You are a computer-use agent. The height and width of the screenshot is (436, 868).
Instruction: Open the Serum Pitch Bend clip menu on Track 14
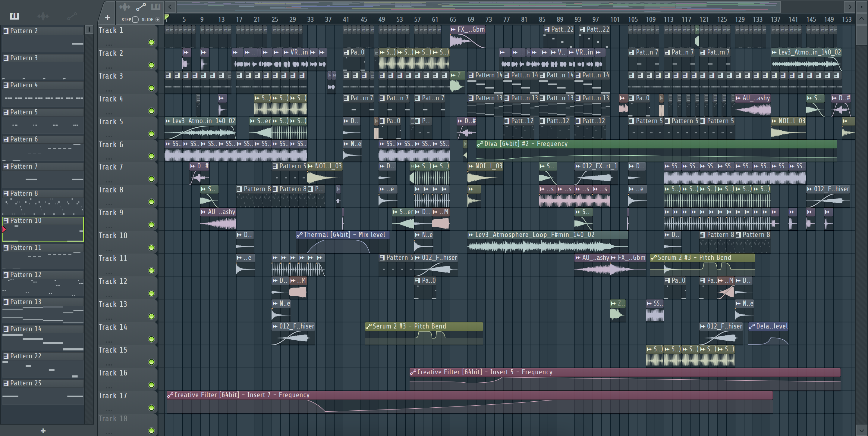coord(368,326)
